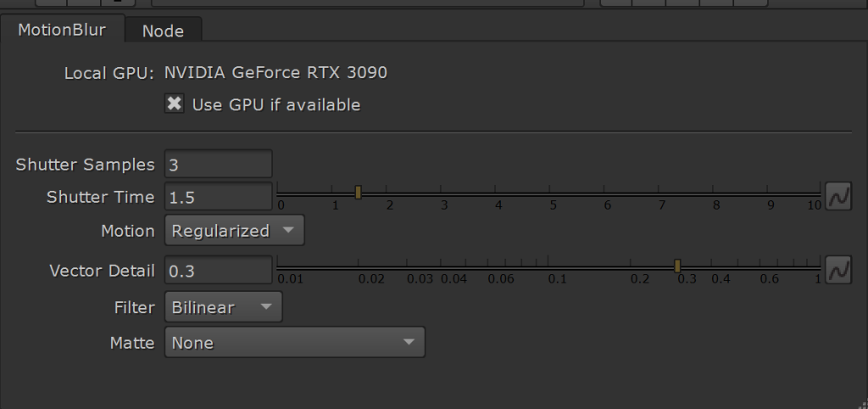Click the Shutter Time label
This screenshot has width=868, height=409.
[x=101, y=197]
